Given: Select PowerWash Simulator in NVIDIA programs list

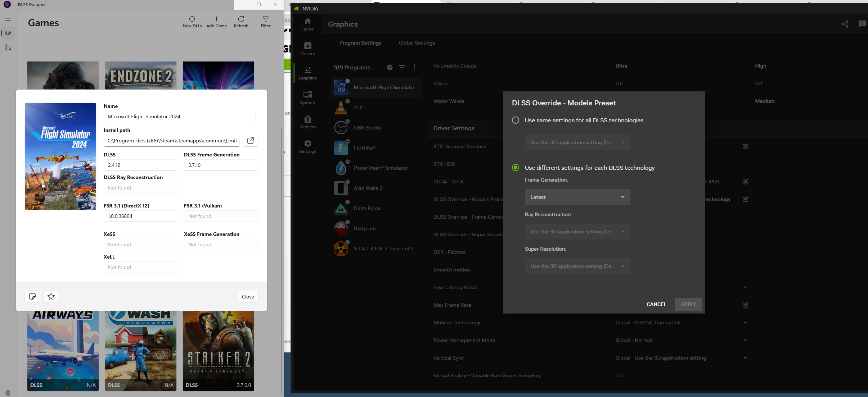Looking at the screenshot, I should [376, 168].
